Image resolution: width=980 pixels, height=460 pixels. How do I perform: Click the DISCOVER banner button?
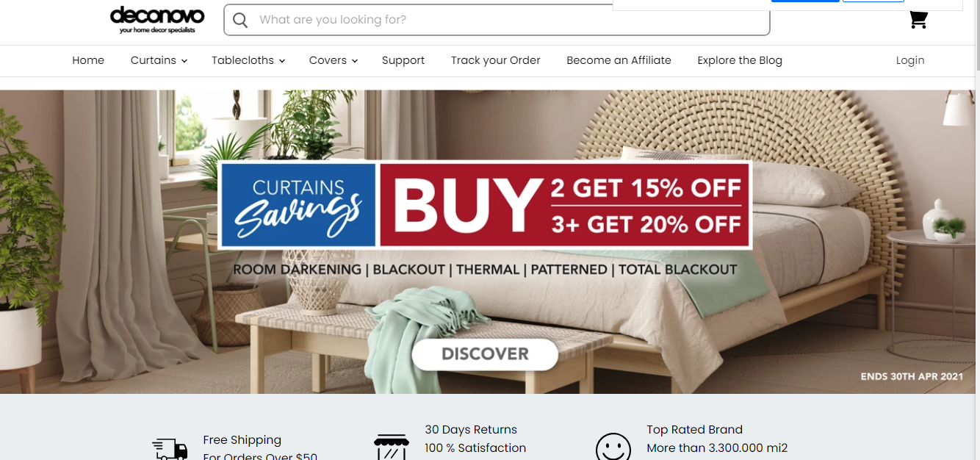click(485, 354)
